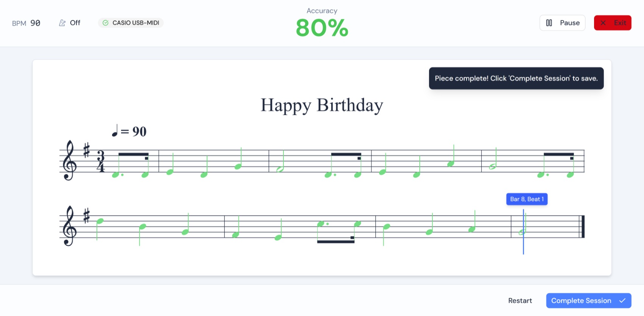644x316 pixels.
Task: Pause the practice session
Action: (x=562, y=23)
